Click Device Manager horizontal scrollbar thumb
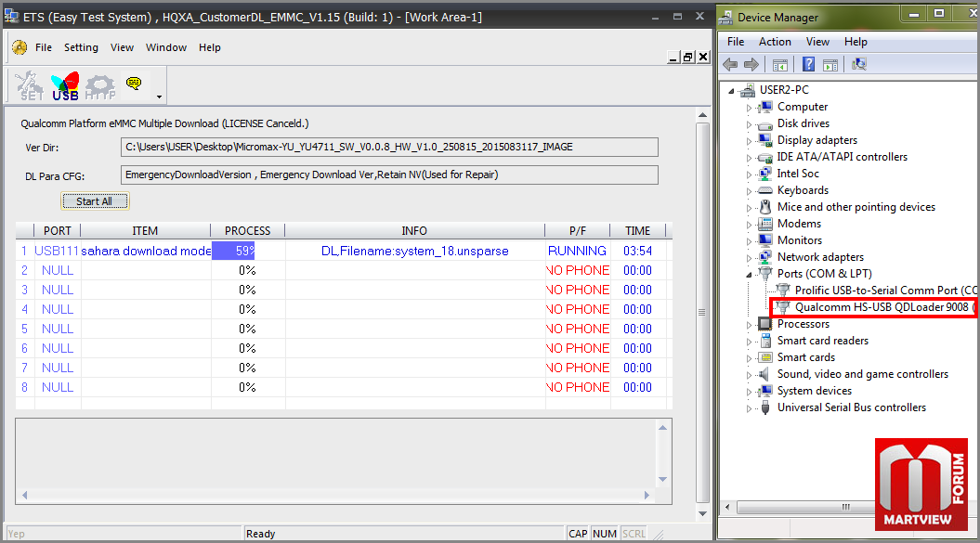The width and height of the screenshot is (980, 543). tap(845, 507)
